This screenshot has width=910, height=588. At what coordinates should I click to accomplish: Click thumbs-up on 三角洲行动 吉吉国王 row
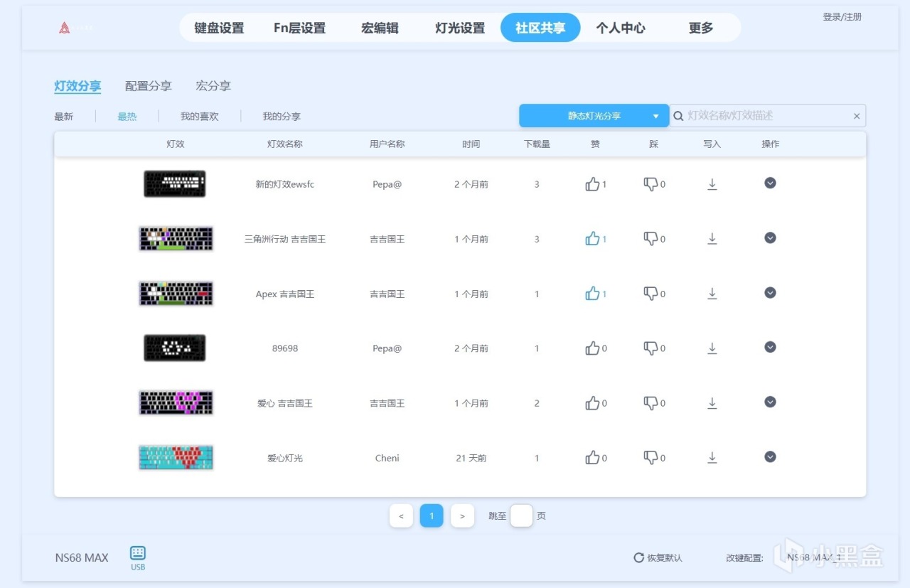[x=592, y=239]
